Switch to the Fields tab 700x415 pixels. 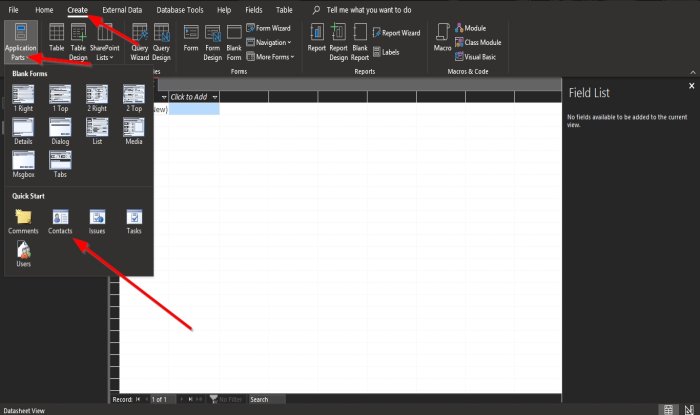point(254,9)
